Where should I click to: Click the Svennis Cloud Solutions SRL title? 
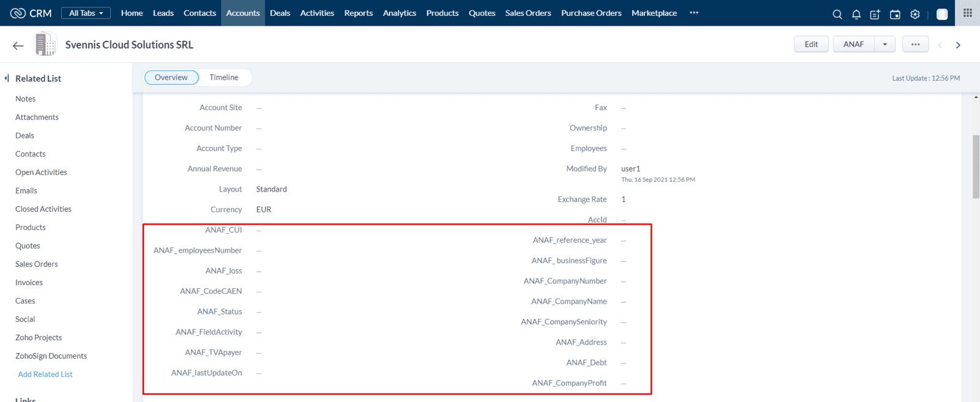(x=129, y=45)
